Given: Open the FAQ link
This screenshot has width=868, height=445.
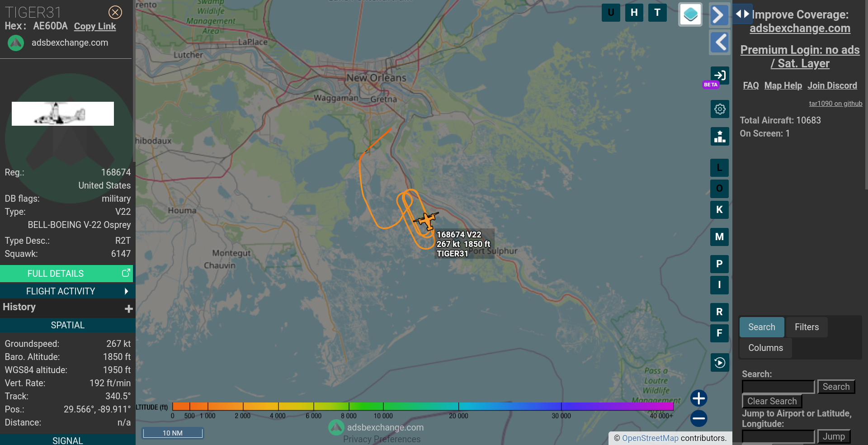Looking at the screenshot, I should pyautogui.click(x=751, y=85).
